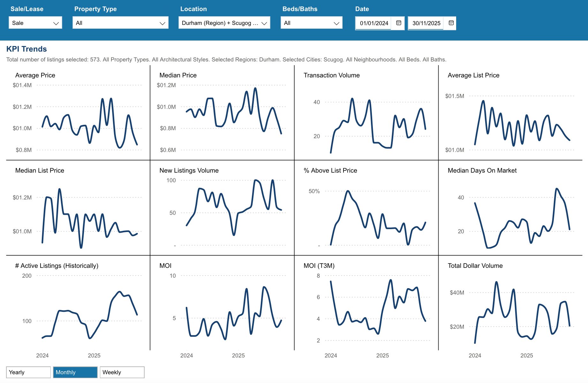Open the start date calendar picker icon
Viewport: 588px width, 383px height.
click(x=398, y=23)
